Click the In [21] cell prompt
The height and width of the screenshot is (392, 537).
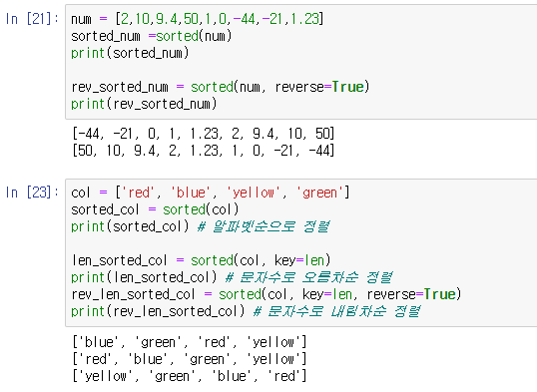[32, 19]
